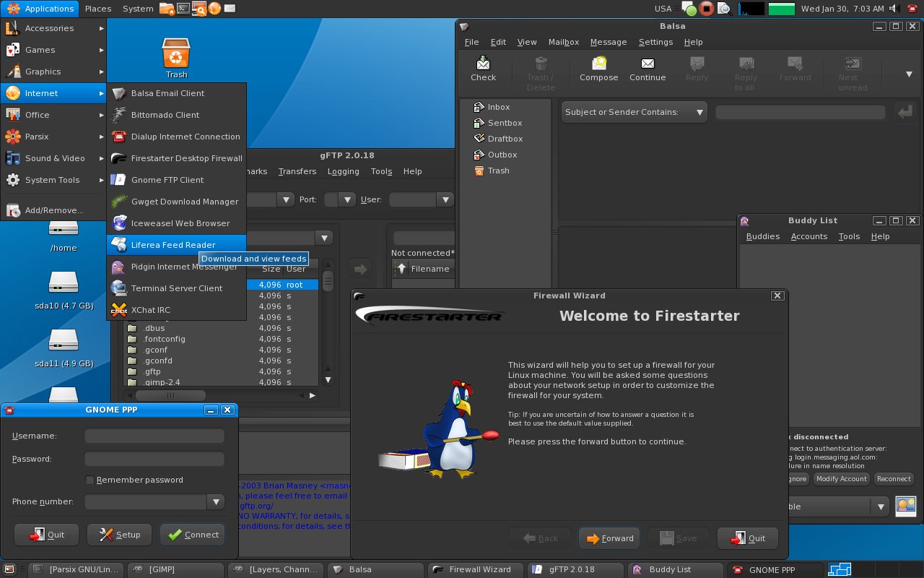Open the file search launcher in top panel
924x578 pixels.
point(200,9)
